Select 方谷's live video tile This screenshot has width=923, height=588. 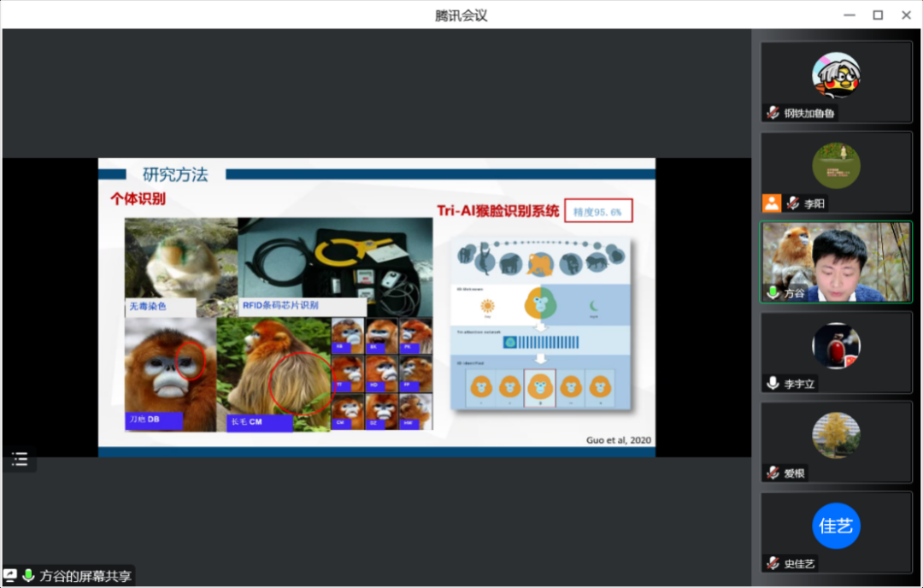pos(836,261)
